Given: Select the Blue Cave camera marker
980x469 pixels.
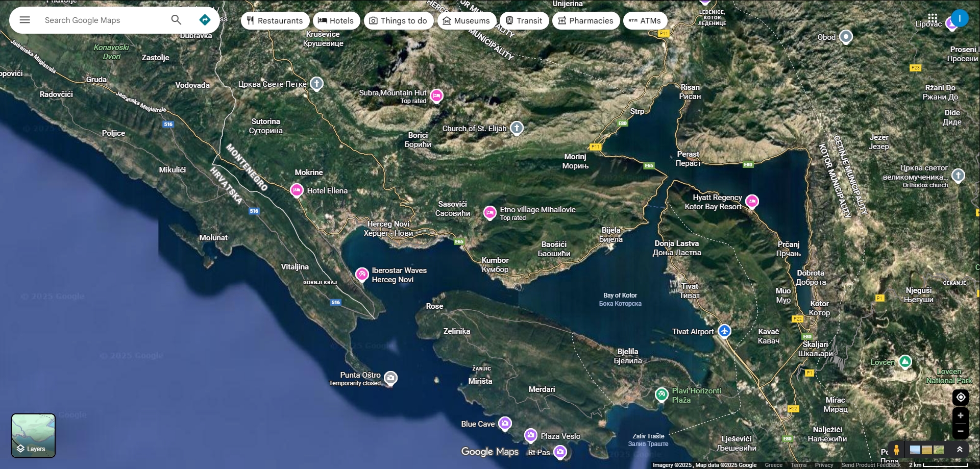Looking at the screenshot, I should pos(505,423).
